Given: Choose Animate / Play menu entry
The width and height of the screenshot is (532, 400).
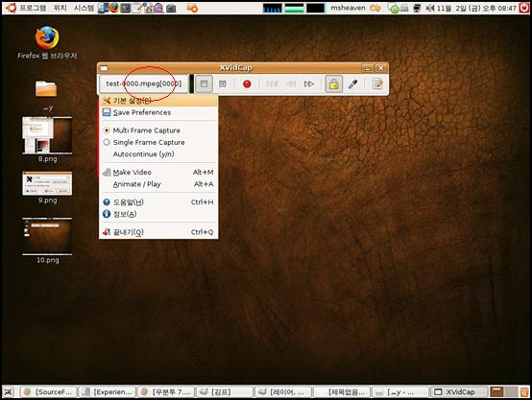Looking at the screenshot, I should (x=158, y=184).
